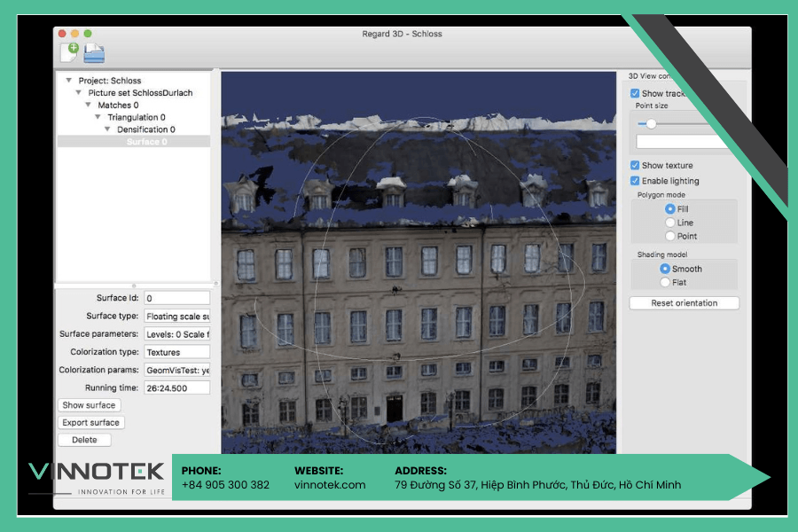Click the Show surface button
This screenshot has width=798, height=532.
tap(89, 405)
